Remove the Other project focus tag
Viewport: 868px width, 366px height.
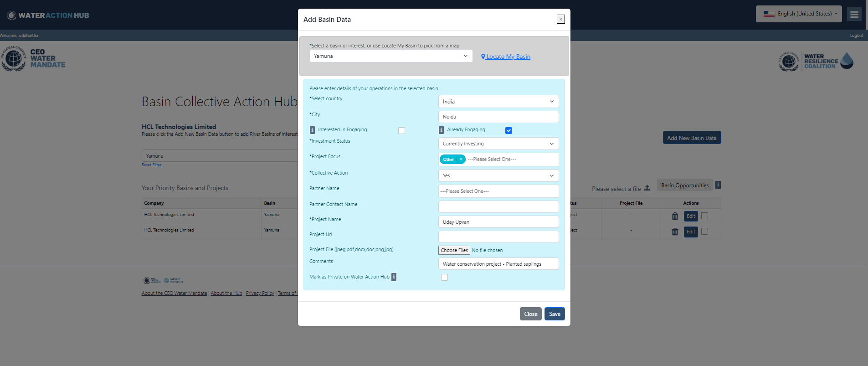[x=461, y=159]
